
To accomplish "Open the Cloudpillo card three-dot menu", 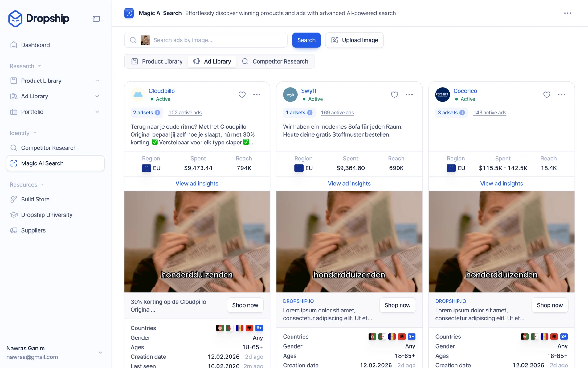I will [257, 95].
